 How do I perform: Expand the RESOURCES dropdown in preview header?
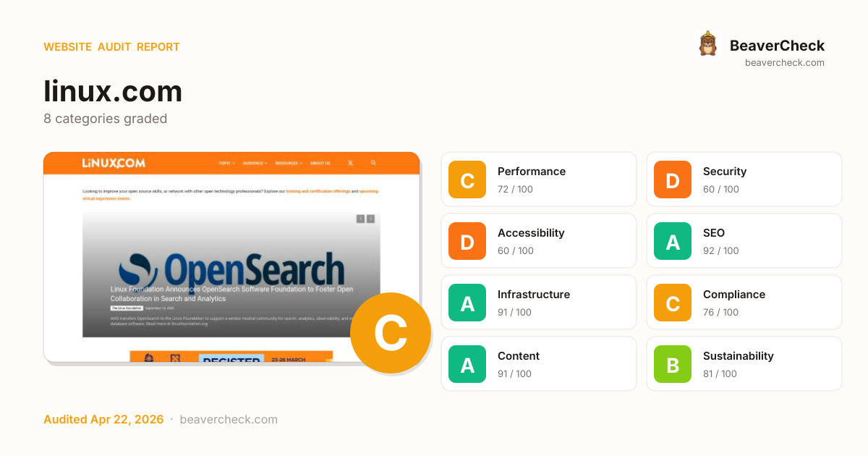(289, 164)
